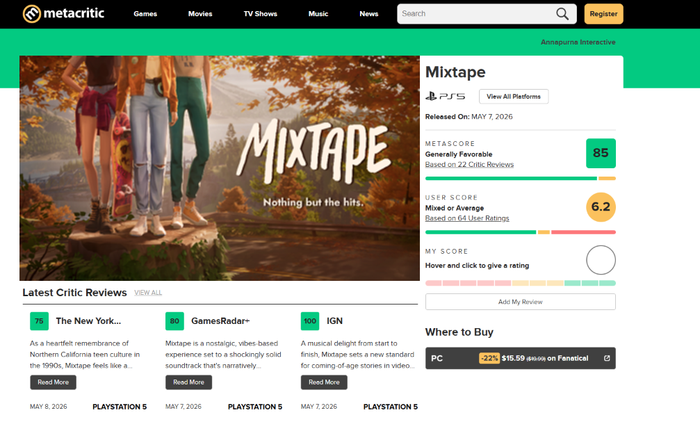The image size is (700, 422).
Task: Set rating on My Score rating bar
Action: click(x=520, y=283)
